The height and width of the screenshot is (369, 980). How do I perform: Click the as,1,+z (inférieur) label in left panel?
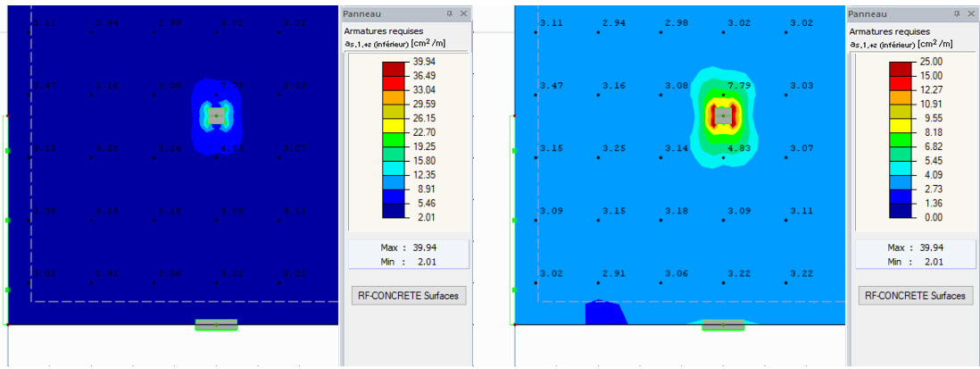click(x=395, y=44)
